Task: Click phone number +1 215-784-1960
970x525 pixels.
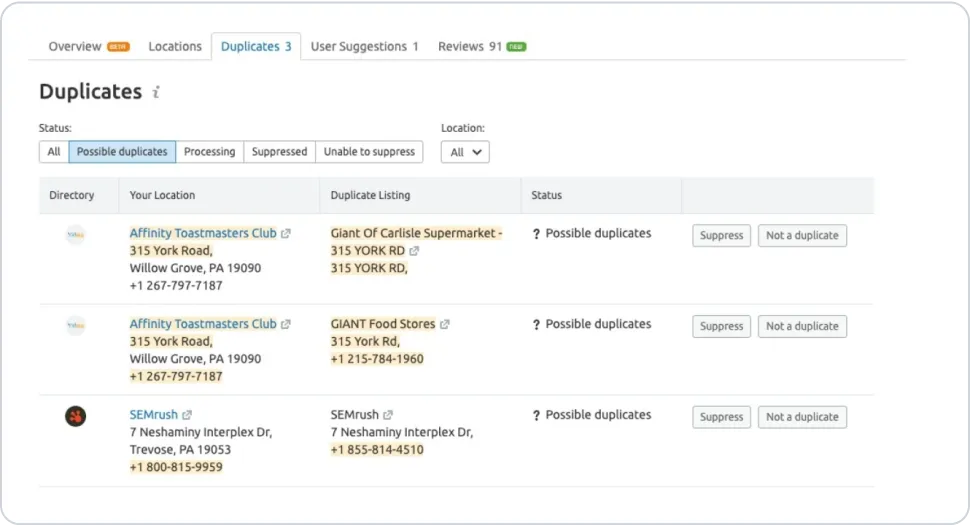Action: tap(377, 359)
